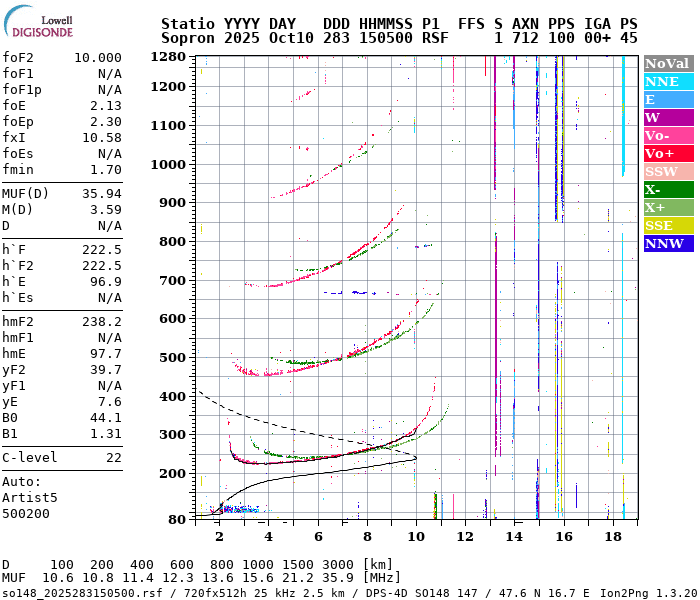700x600 pixels.
Task: Pick the Vo+ red legend swatch
Action: [668, 154]
